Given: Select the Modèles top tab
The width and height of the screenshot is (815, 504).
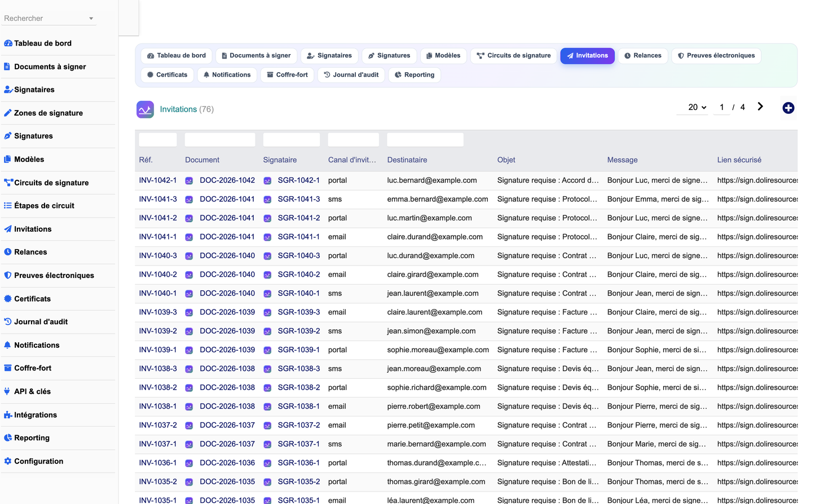Looking at the screenshot, I should click(x=443, y=56).
